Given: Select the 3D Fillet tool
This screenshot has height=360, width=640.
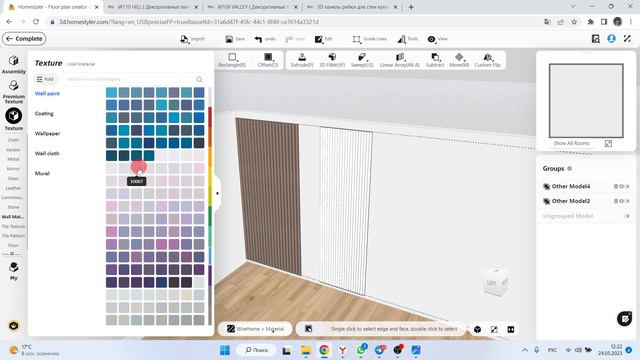Looking at the screenshot, I should pos(332,60).
